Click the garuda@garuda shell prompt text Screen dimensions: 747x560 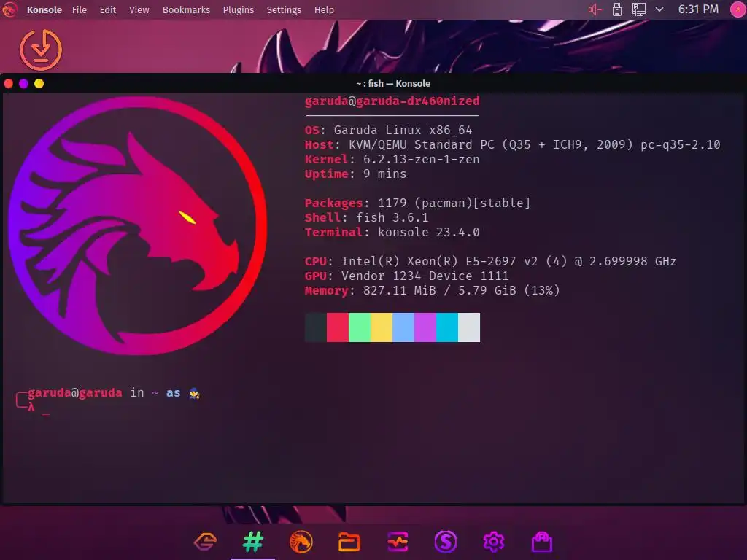pos(75,393)
